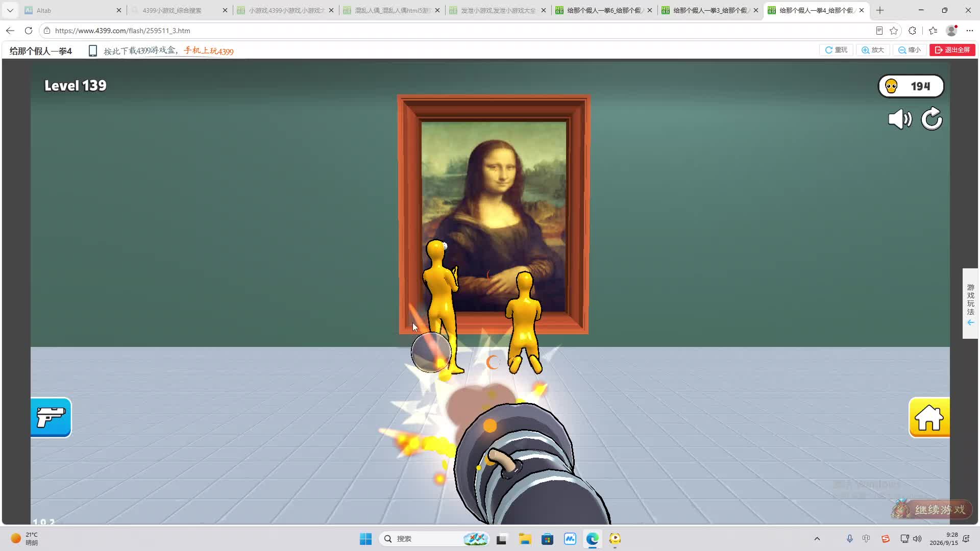Open the network tray icon

pyautogui.click(x=904, y=539)
